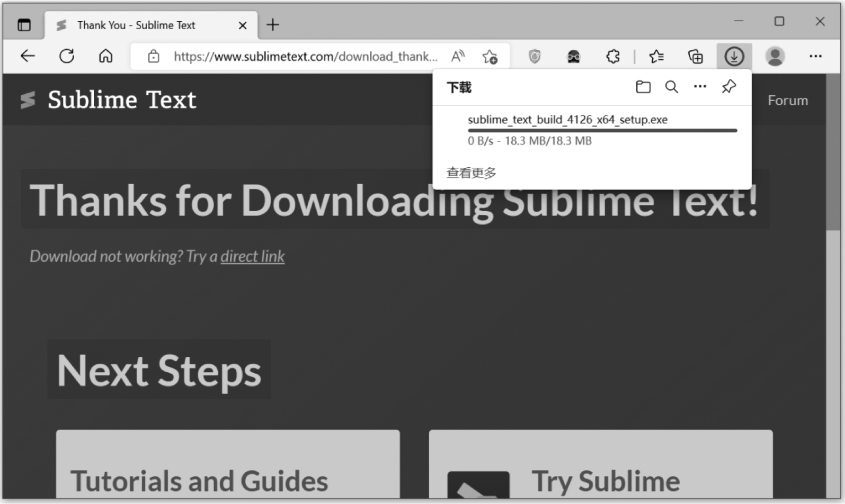Viewport: 845px width, 504px height.
Task: Add this page to favorites
Action: coord(490,57)
